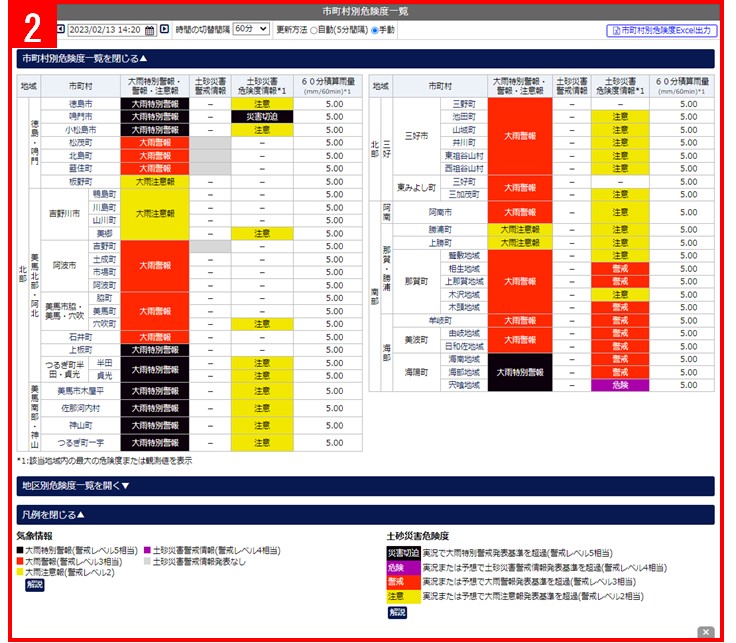Viewport: 736px width, 643px height.
Task: Click 阿南市 municipality name
Action: (x=440, y=213)
